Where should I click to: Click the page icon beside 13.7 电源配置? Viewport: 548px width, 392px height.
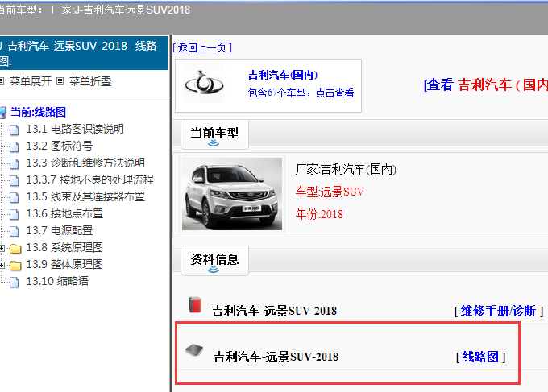[x=15, y=231]
